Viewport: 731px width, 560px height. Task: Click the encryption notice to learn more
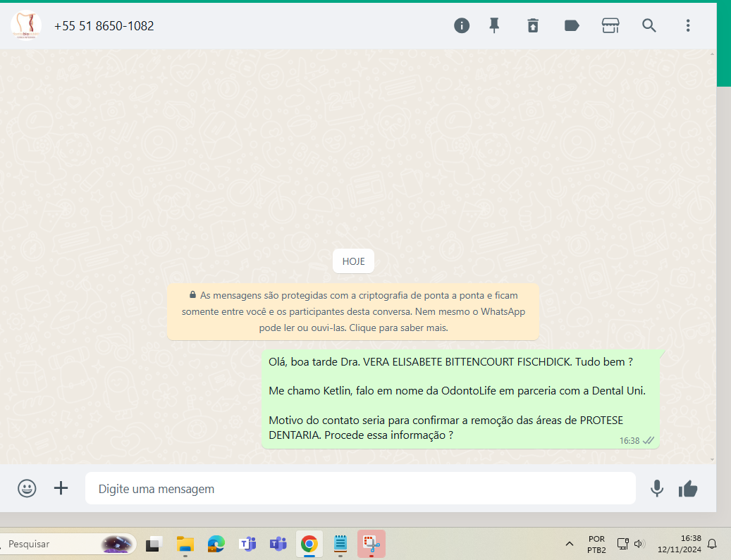pyautogui.click(x=353, y=311)
